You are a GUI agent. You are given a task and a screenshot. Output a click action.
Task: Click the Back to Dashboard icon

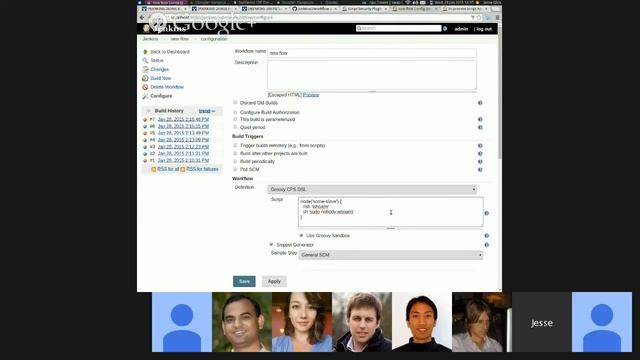tap(145, 52)
